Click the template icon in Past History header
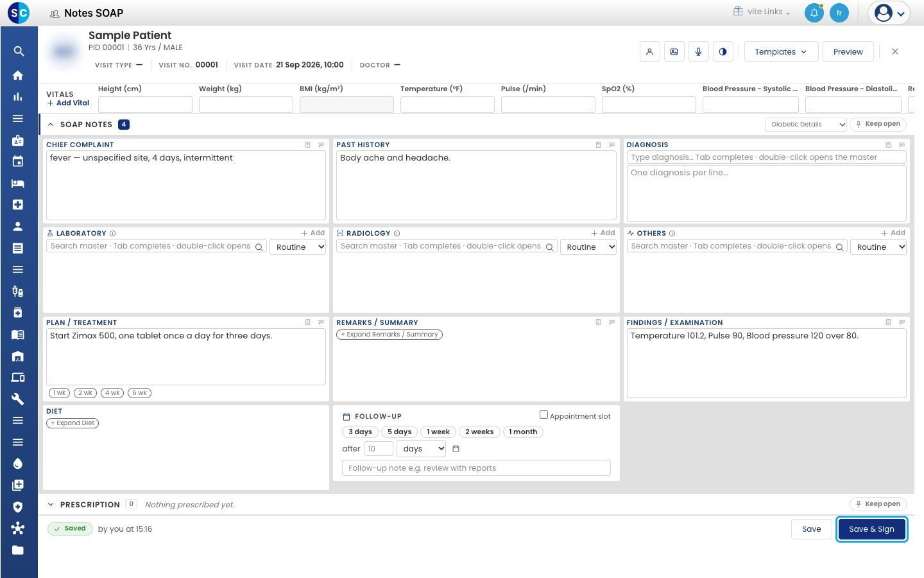The height and width of the screenshot is (578, 924). (x=598, y=145)
